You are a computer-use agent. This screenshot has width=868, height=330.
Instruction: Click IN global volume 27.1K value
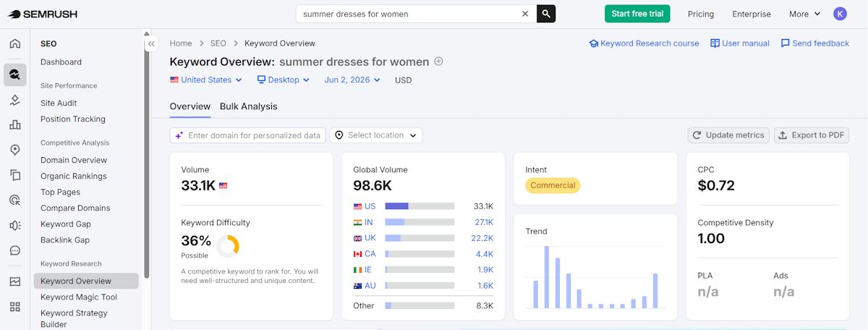tap(484, 222)
